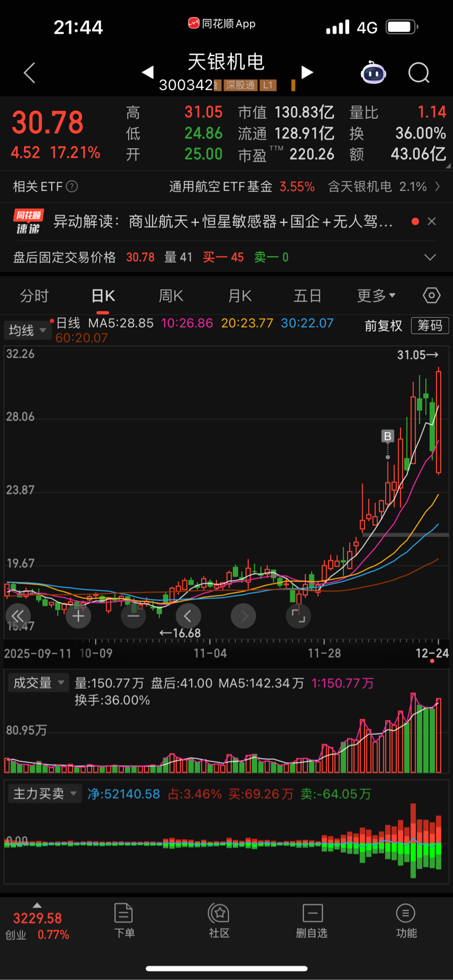Open the 同花顺速递 news logo
Screen dimensions: 453x980
coord(28,221)
